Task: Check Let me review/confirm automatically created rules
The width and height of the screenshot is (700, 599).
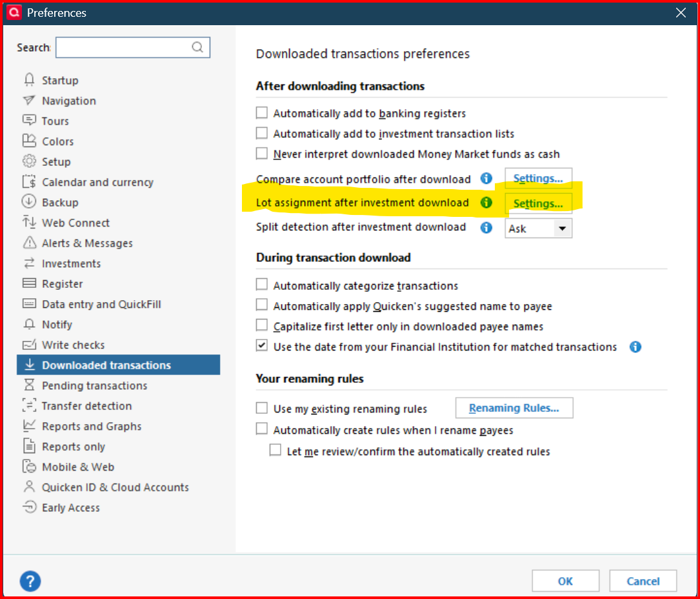Action: [x=275, y=451]
